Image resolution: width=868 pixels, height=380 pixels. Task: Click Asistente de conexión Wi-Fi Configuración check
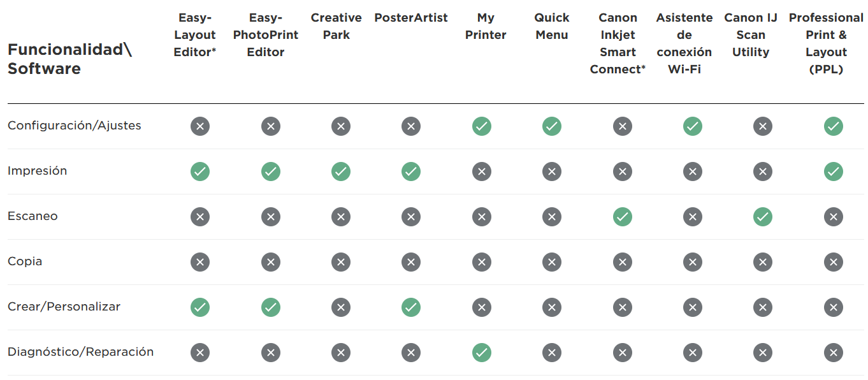(693, 126)
